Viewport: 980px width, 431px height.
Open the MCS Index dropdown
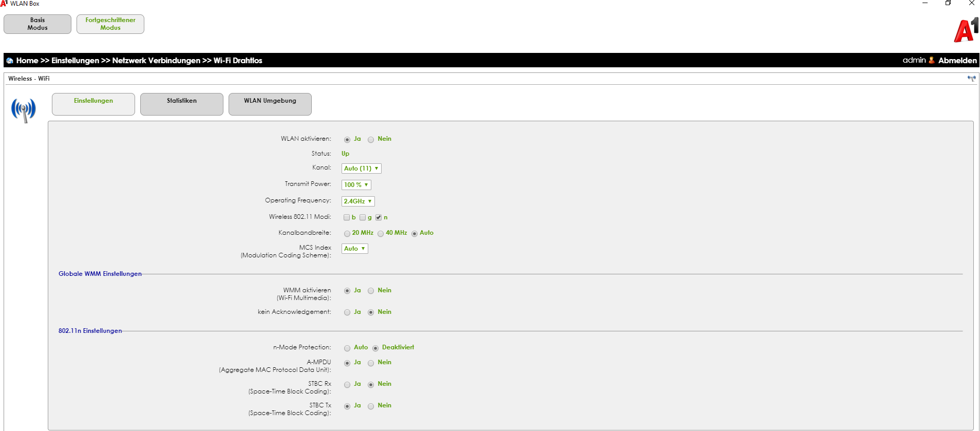pyautogui.click(x=355, y=249)
